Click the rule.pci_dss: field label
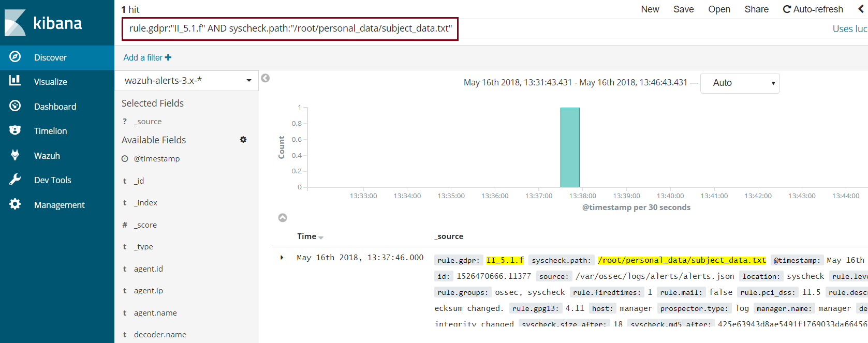The height and width of the screenshot is (343, 868). [768, 292]
